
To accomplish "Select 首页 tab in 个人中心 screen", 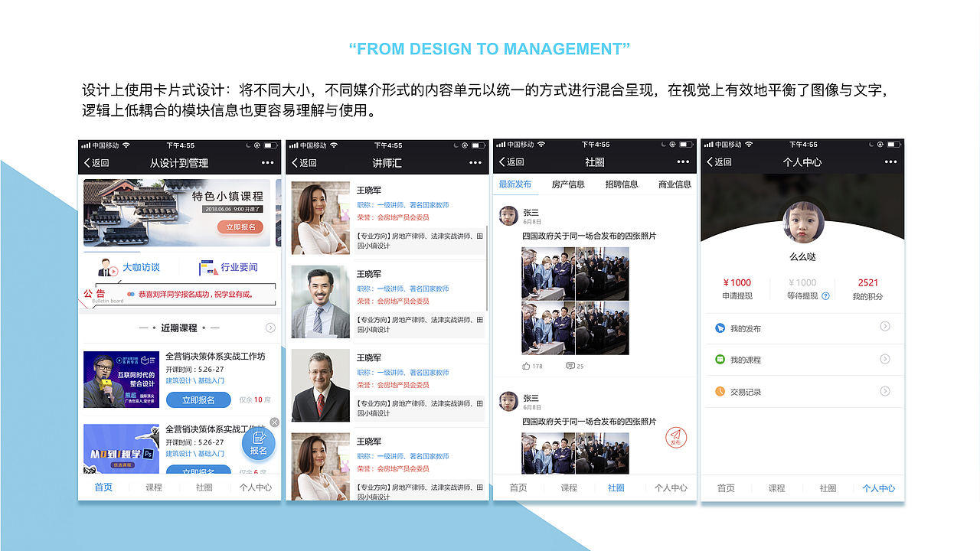I will [726, 488].
